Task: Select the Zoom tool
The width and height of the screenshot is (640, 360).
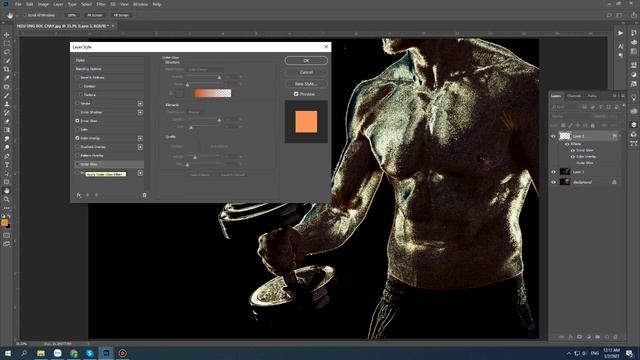Action: point(7,199)
